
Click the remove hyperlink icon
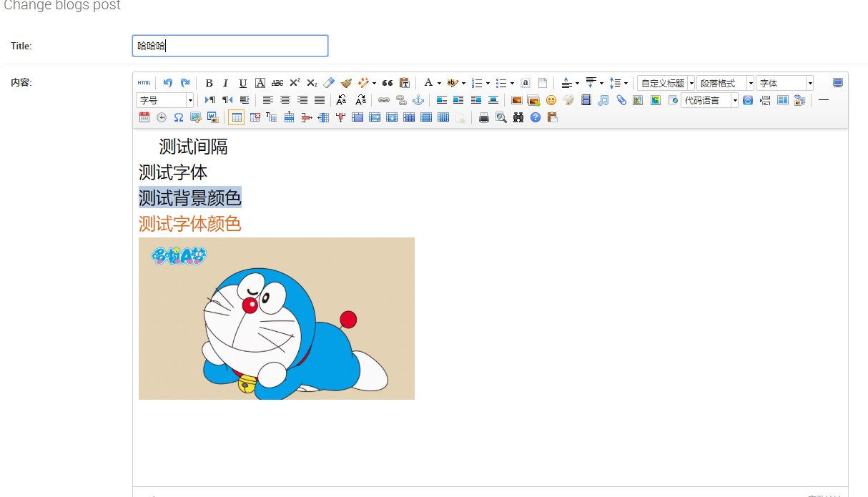tap(401, 100)
